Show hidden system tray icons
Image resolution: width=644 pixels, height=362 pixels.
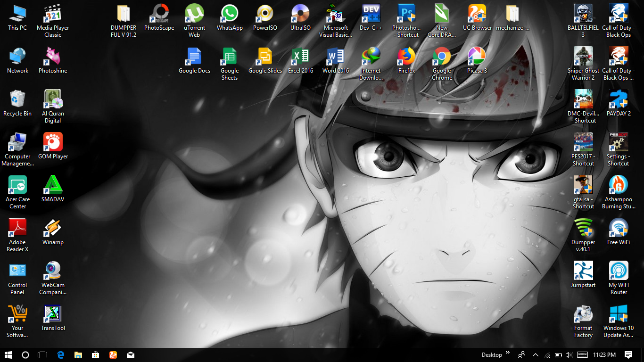[x=535, y=355]
